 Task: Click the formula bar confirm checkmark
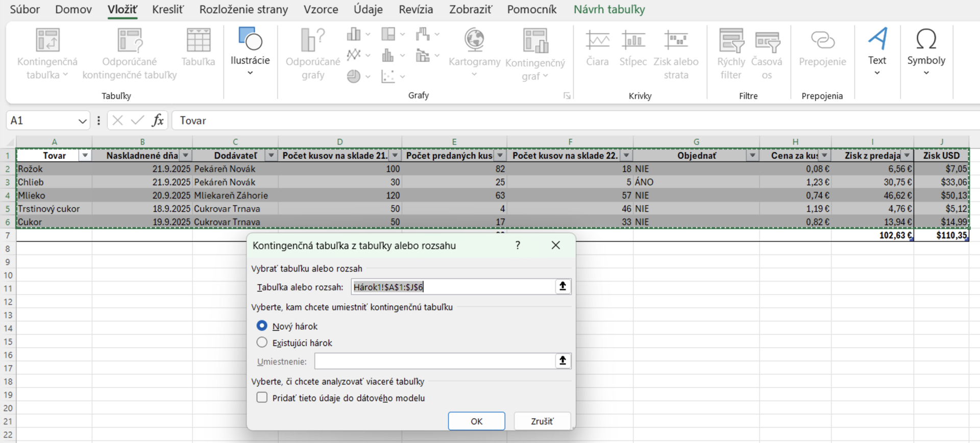[137, 120]
